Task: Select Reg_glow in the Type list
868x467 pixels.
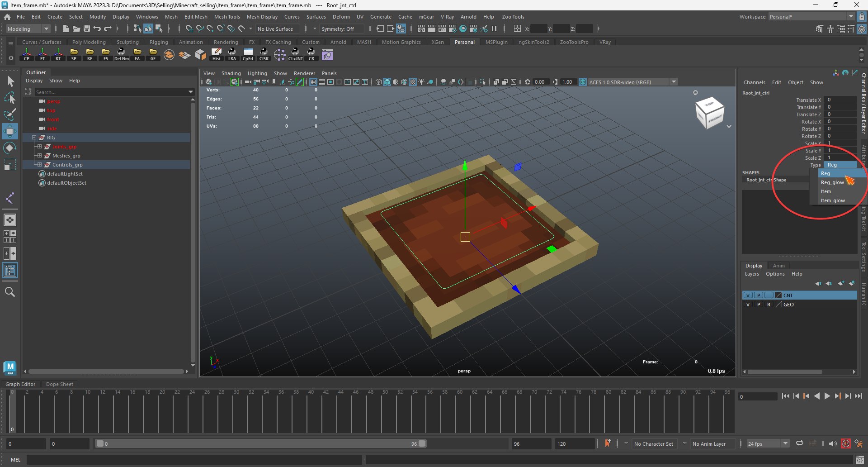Action: [832, 182]
